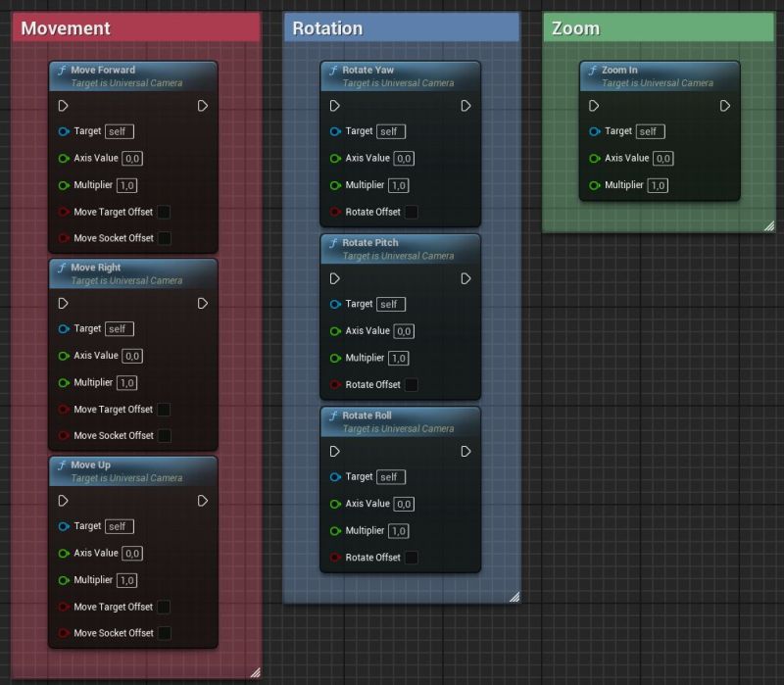Viewport: 784px width, 685px height.
Task: Click the Multiplier field on Move Right
Action: pos(126,382)
